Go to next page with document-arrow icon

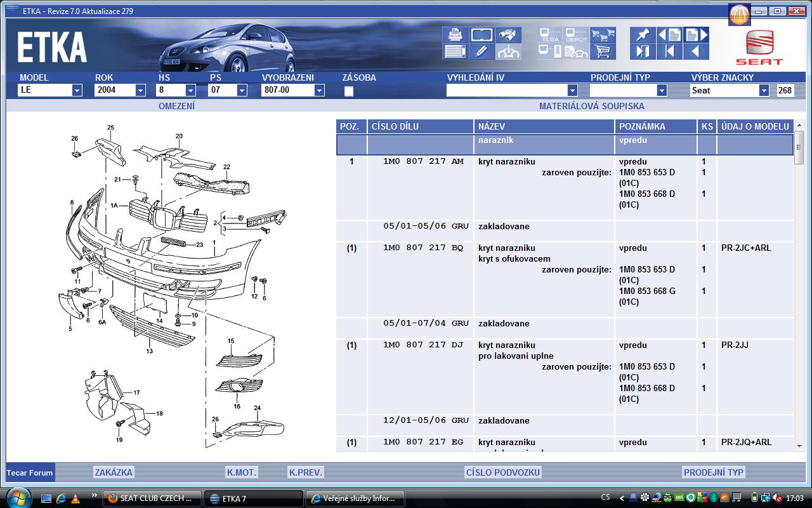pyautogui.click(x=696, y=35)
